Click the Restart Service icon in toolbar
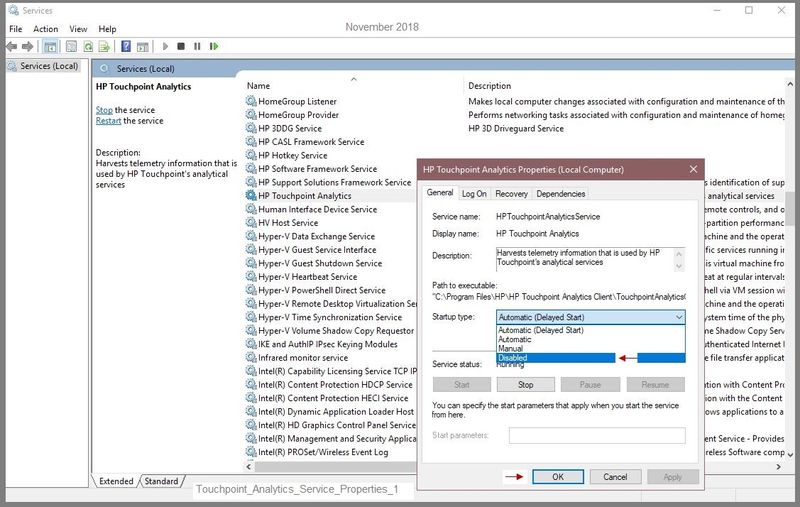Screen dimensions: 800x507 (214, 46)
